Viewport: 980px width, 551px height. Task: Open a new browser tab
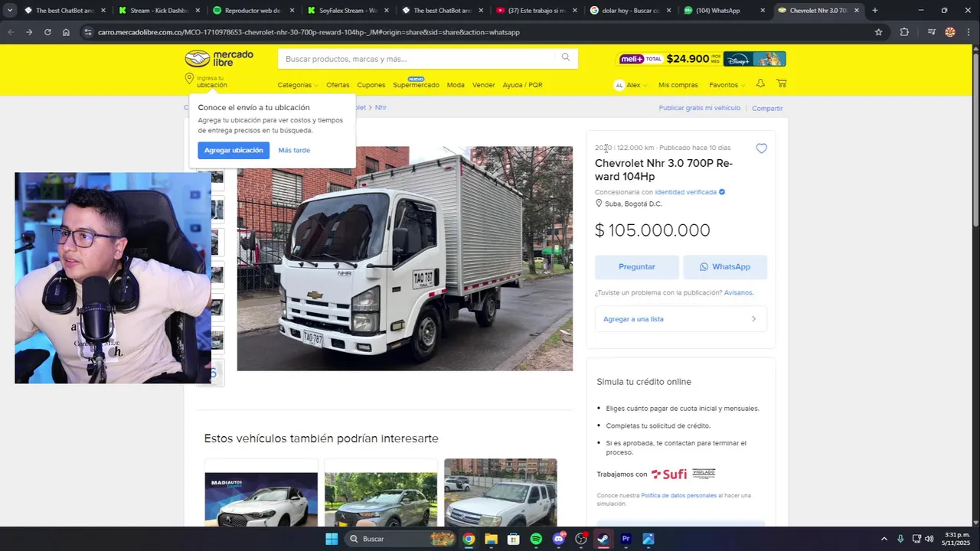coord(875,11)
